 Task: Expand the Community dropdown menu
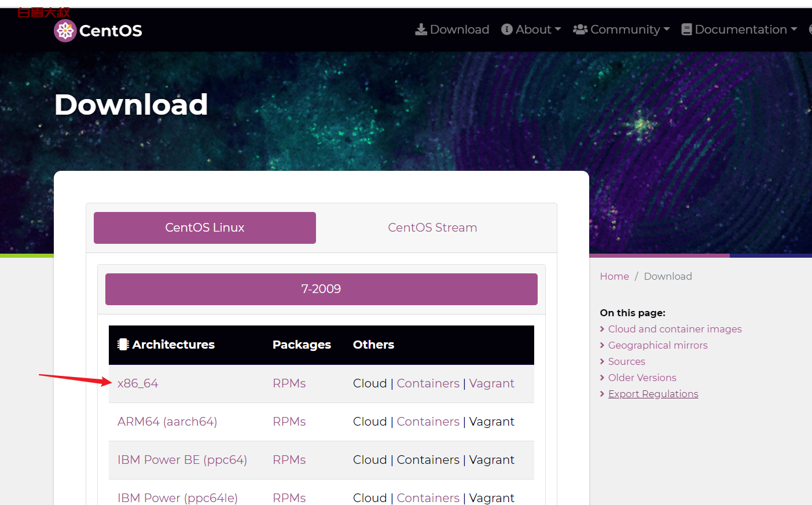[x=622, y=30]
